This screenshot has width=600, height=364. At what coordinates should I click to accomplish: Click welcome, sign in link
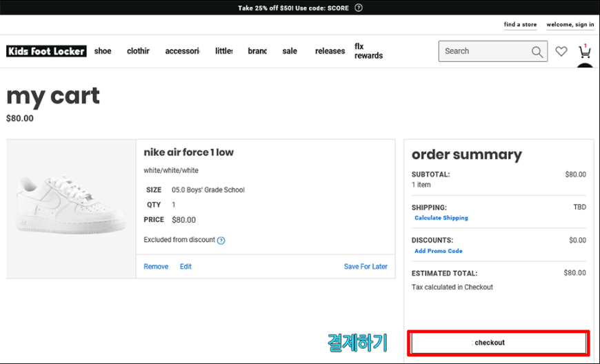coord(570,24)
